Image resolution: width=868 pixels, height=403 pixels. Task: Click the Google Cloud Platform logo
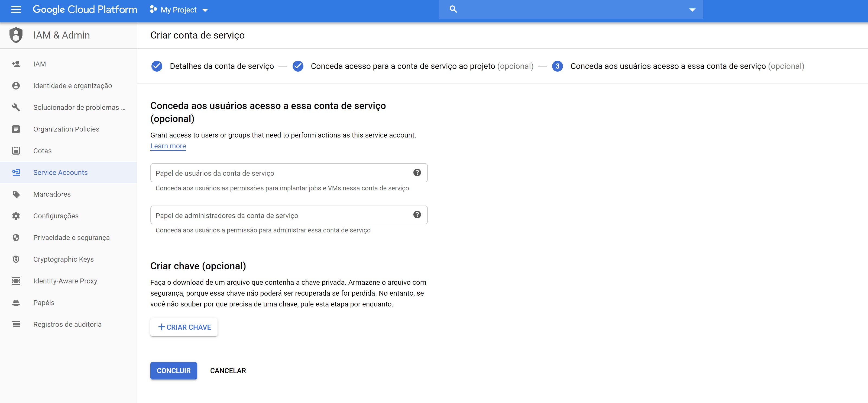pyautogui.click(x=85, y=9)
